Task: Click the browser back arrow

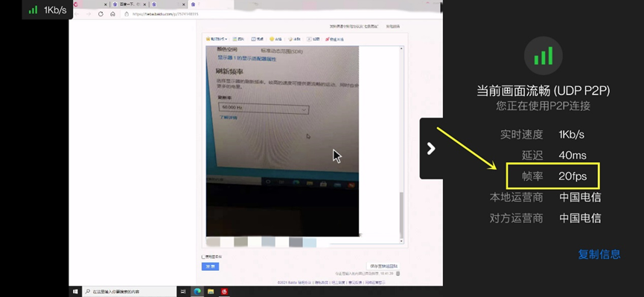Action: (77, 14)
